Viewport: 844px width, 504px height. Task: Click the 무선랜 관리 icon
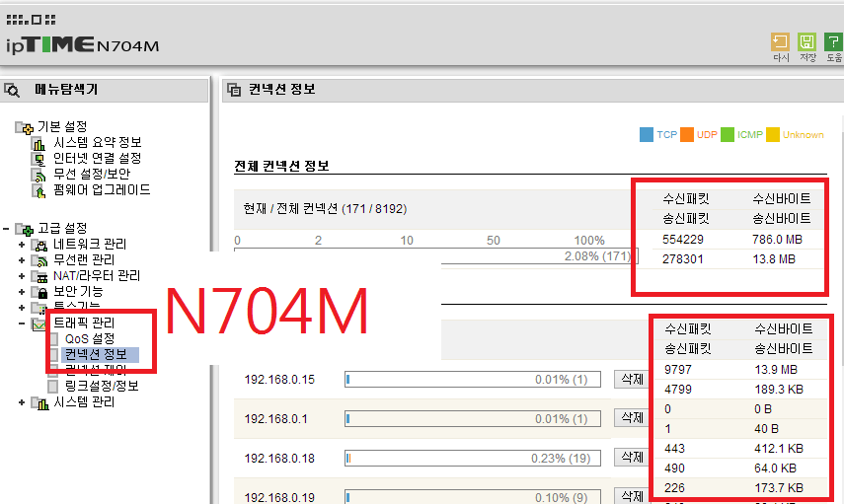click(x=39, y=260)
